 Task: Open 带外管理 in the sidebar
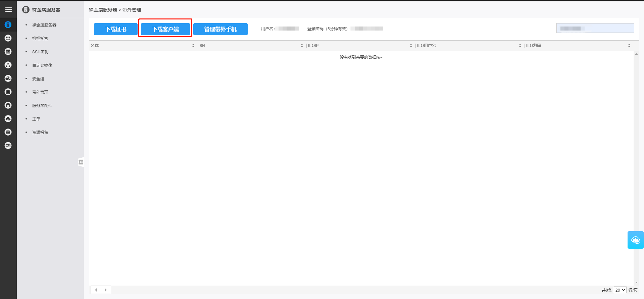point(40,92)
